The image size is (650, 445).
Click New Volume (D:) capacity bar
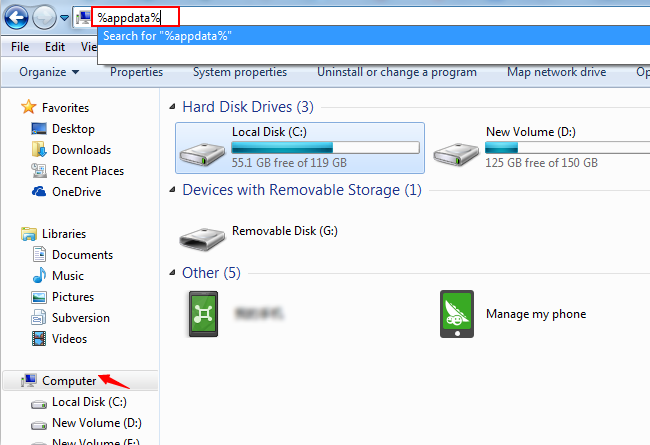point(568,147)
